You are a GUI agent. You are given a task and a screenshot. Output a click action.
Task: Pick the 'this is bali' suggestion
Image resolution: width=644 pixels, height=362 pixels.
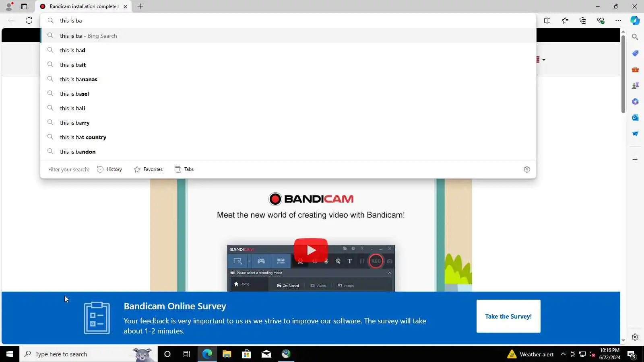(288, 108)
